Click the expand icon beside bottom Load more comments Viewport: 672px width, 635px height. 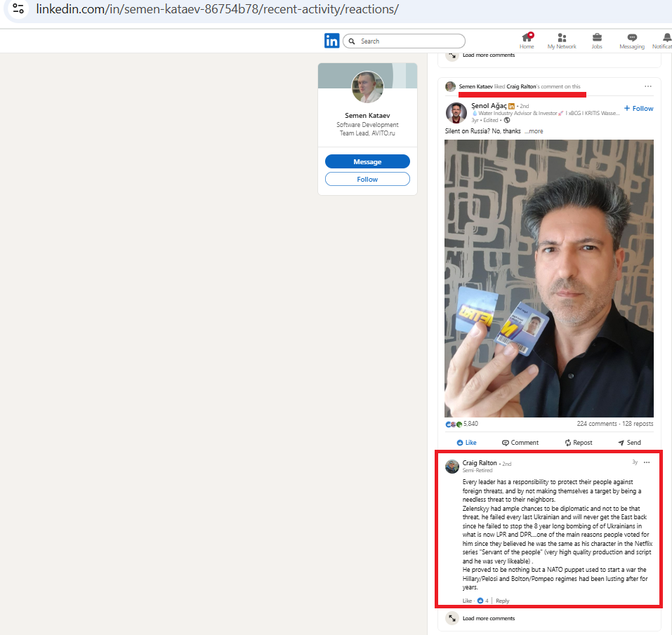[x=452, y=618]
